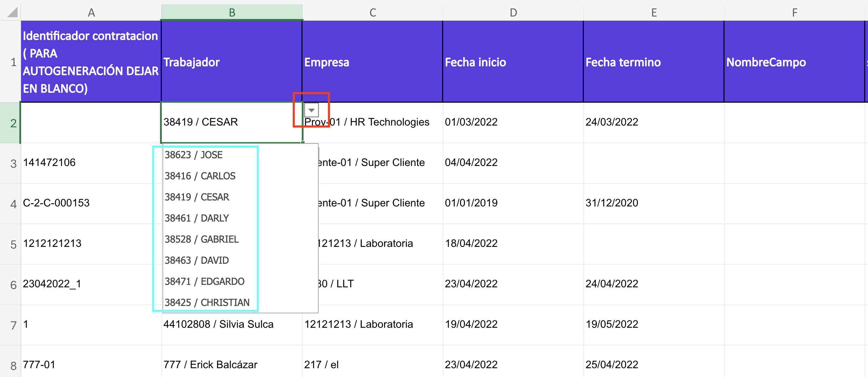
Task: Select end date cell 19/05/2022
Action: pos(654,325)
